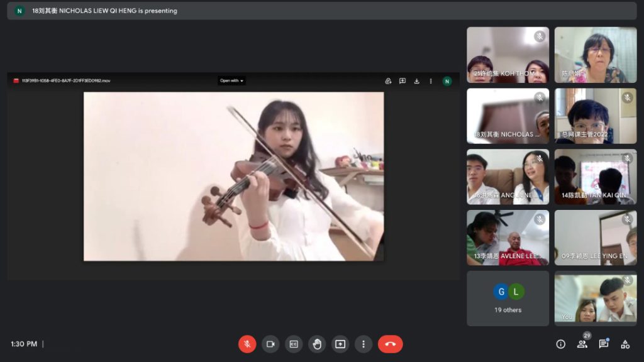The height and width of the screenshot is (362, 644).
Task: Open the Activities panel
Action: (x=625, y=344)
